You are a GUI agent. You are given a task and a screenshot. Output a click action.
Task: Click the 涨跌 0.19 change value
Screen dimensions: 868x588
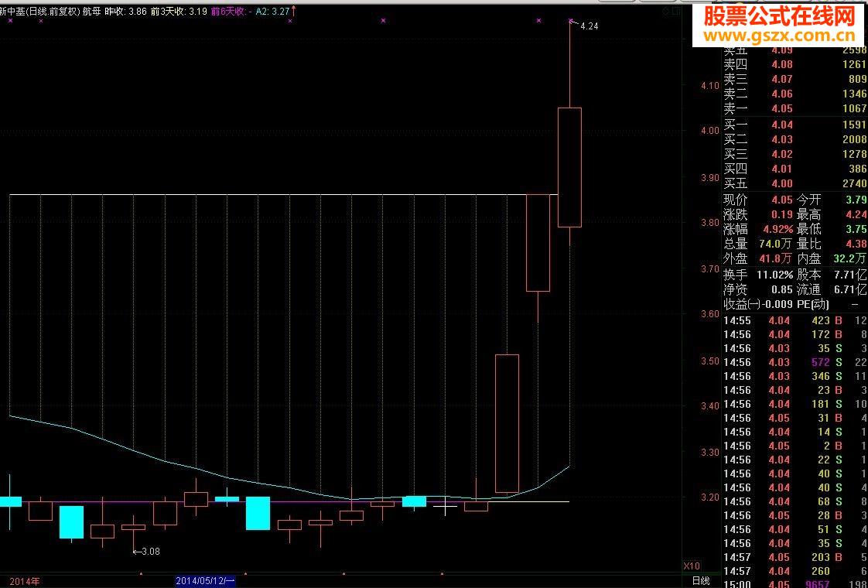click(x=758, y=214)
